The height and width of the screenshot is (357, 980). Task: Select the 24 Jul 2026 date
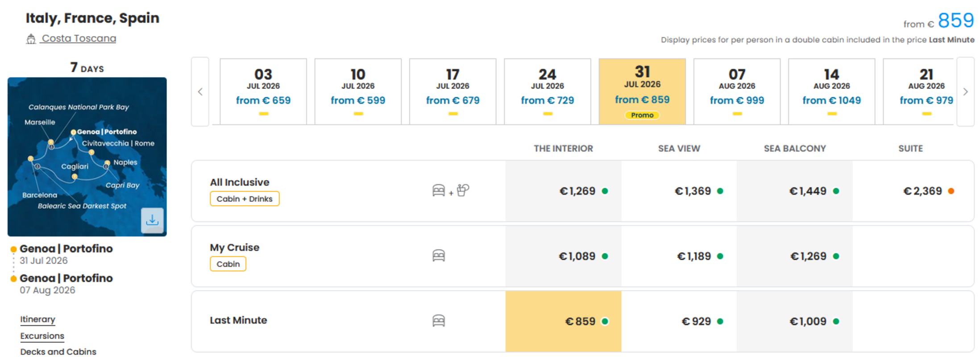pyautogui.click(x=548, y=91)
